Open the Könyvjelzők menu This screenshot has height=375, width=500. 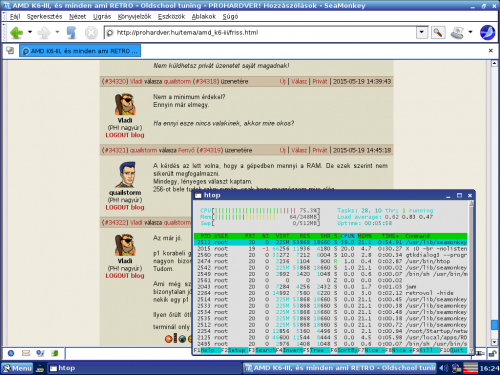(134, 16)
